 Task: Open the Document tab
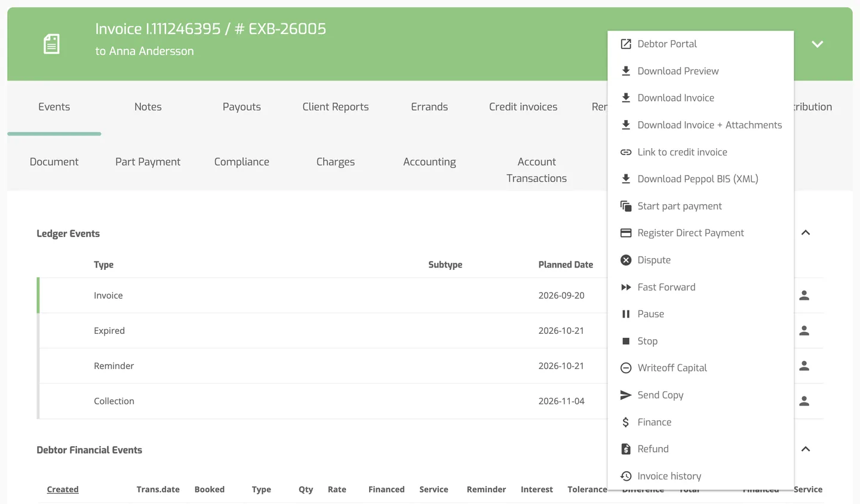54,162
